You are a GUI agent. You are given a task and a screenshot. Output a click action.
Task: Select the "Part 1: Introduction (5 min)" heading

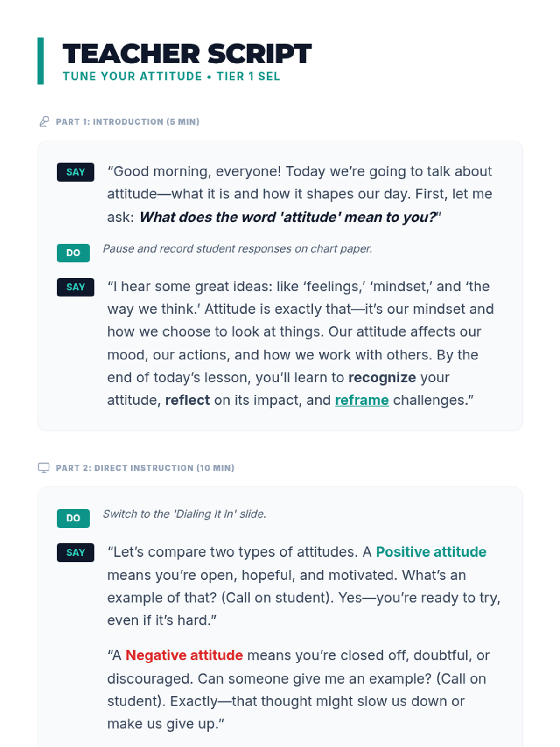coord(127,122)
